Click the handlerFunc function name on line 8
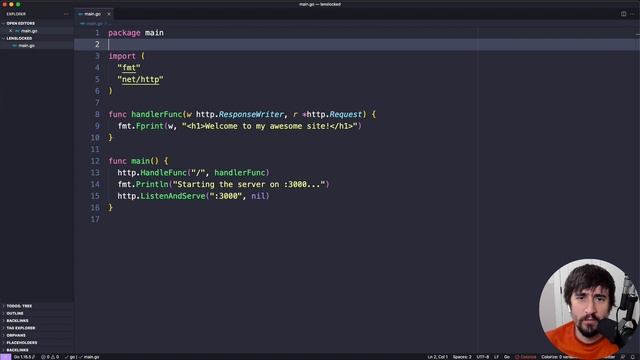This screenshot has height=360, width=640. click(x=156, y=114)
